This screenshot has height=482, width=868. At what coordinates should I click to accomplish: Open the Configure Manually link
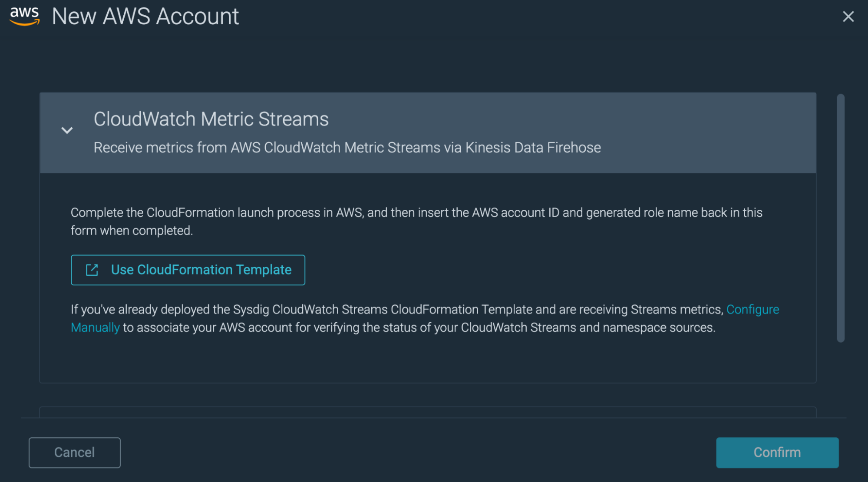coord(753,309)
